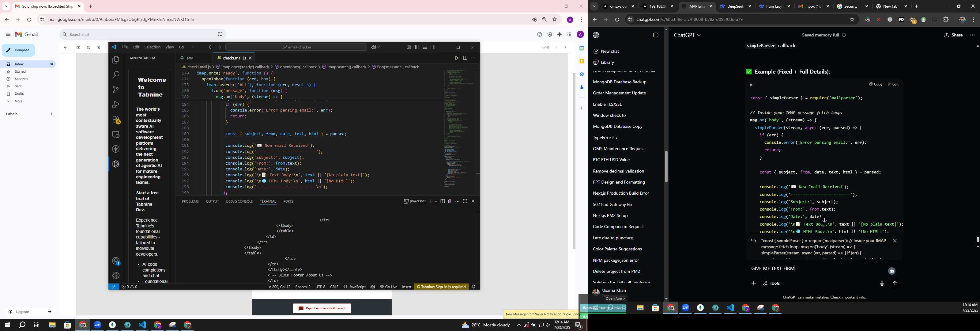
Task: Send the ChatGPT message with up arrow
Action: click(895, 283)
